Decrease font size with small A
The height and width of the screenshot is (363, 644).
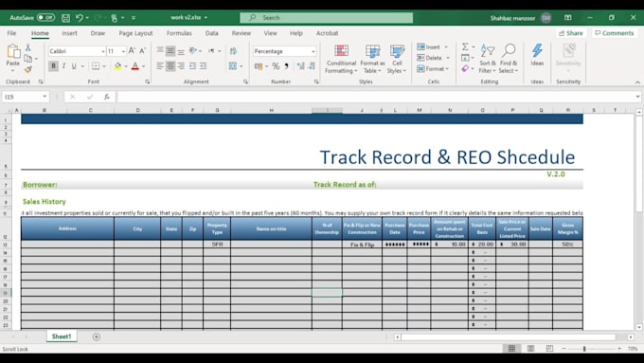(x=142, y=50)
